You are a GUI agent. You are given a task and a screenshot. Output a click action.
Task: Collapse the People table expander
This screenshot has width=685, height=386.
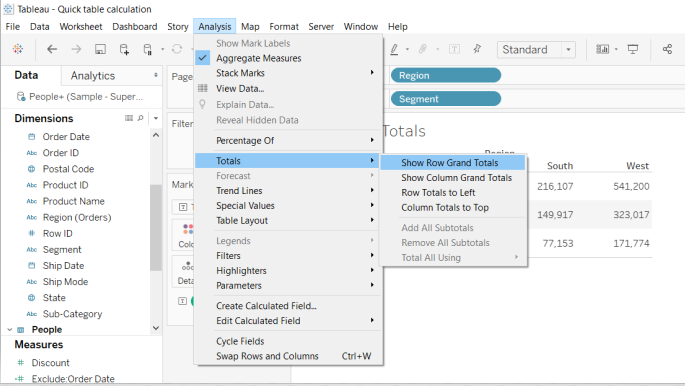10,330
